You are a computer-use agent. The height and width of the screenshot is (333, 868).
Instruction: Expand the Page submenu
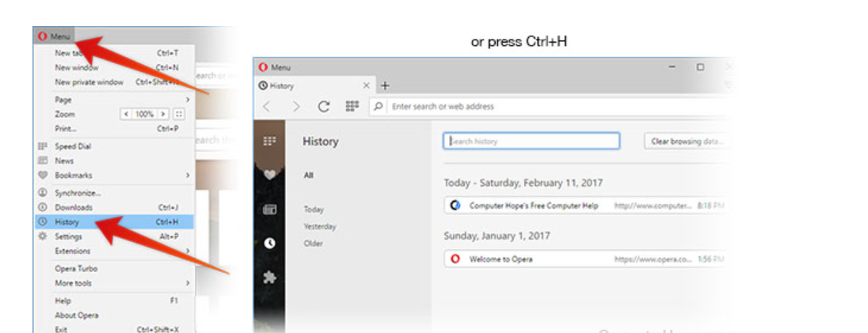tap(188, 100)
